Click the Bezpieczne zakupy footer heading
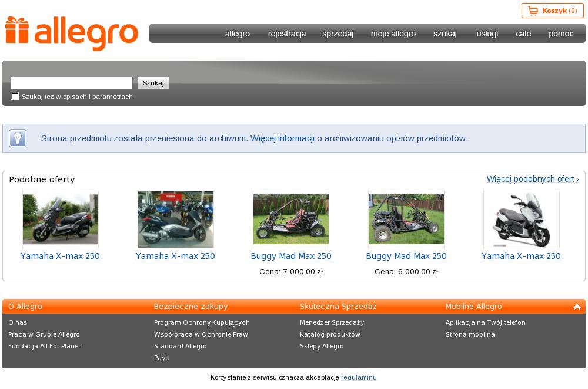The width and height of the screenshot is (588, 389). click(191, 307)
